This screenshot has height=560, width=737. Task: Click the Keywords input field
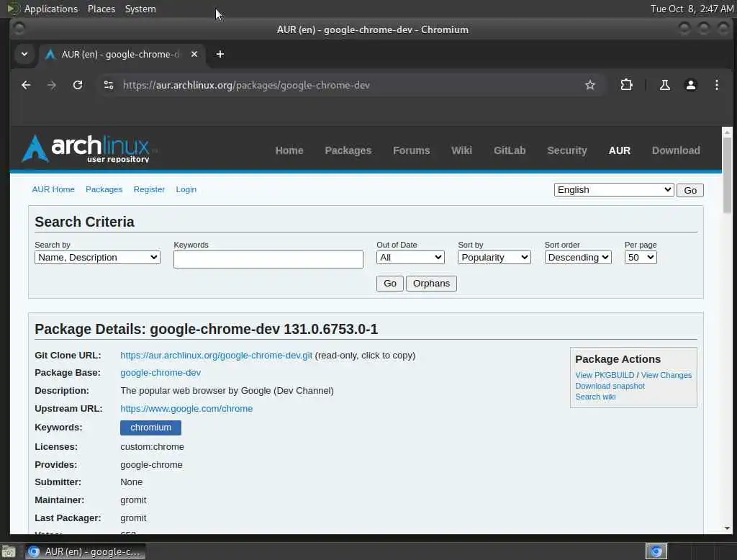268,259
